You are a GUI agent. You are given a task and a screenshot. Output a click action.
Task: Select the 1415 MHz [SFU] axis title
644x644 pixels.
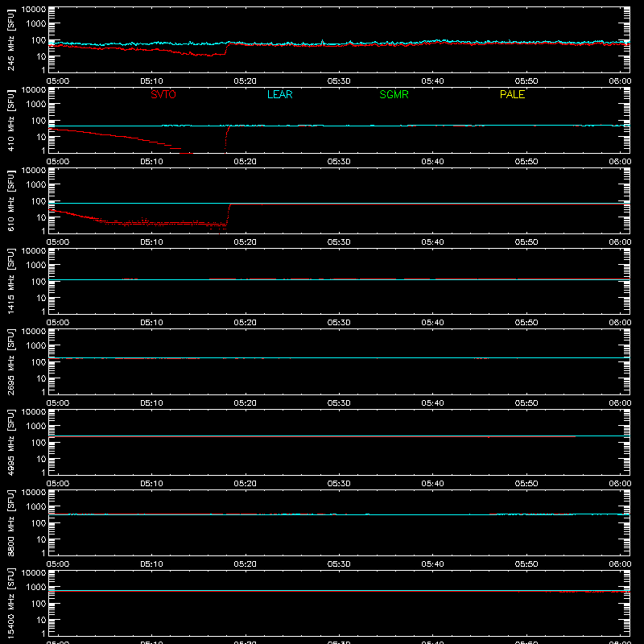coord(11,281)
